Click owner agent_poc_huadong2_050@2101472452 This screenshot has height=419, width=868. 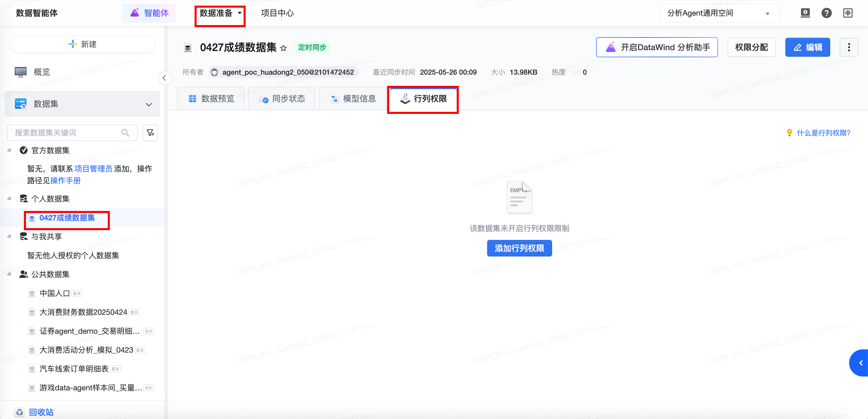(x=283, y=72)
